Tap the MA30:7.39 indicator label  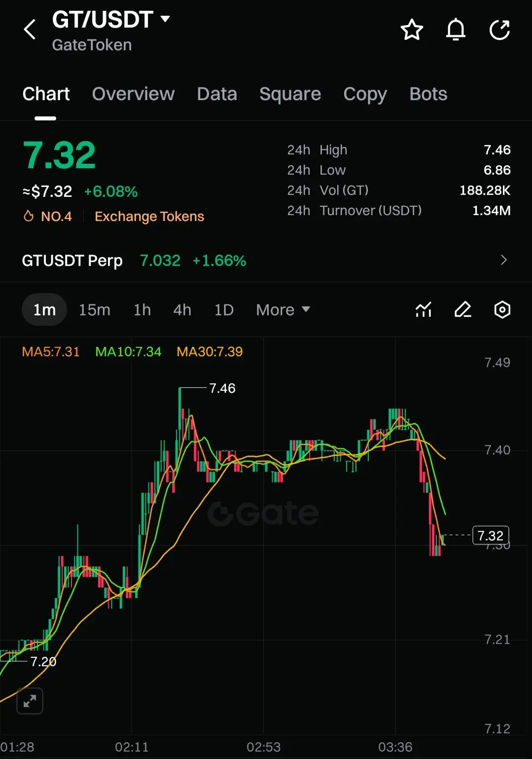click(210, 351)
